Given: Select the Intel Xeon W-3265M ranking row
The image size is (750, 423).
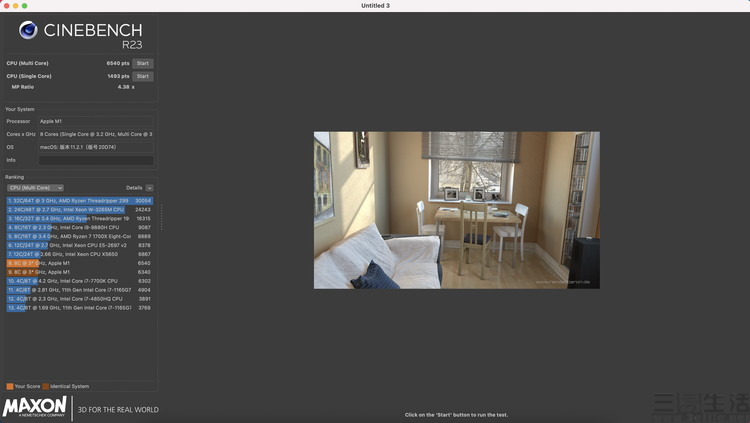Looking at the screenshot, I should [80, 210].
